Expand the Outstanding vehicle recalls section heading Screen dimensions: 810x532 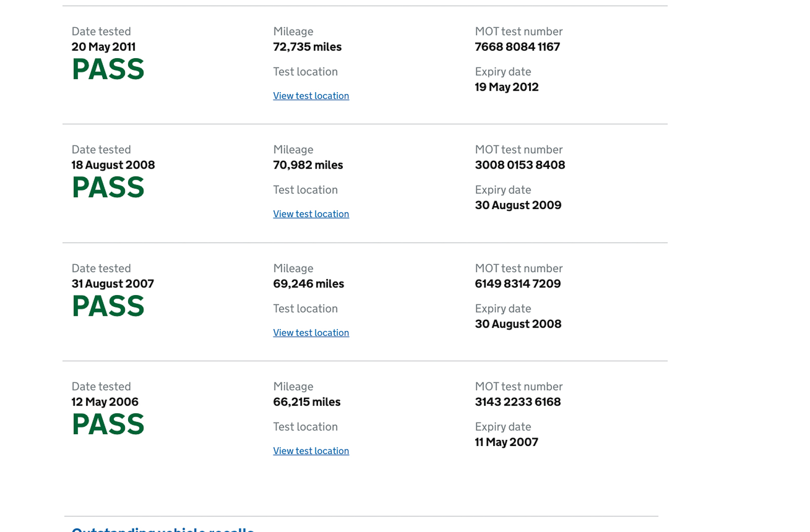163,529
